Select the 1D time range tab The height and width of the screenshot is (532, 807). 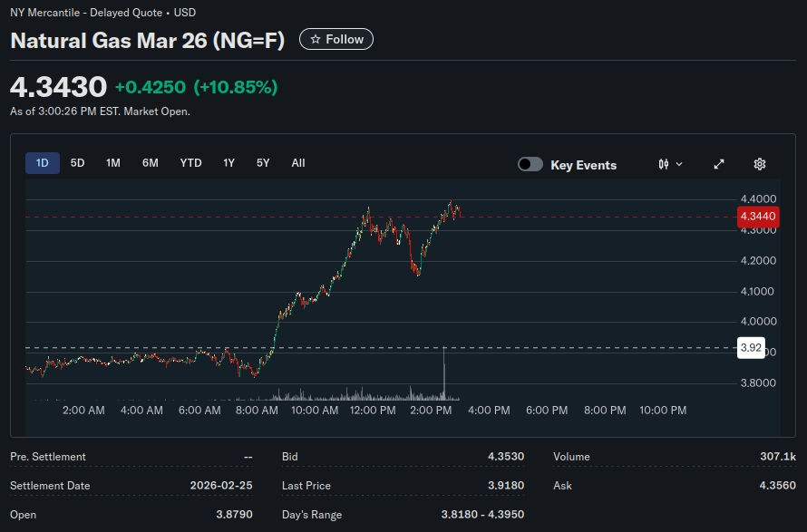point(43,163)
